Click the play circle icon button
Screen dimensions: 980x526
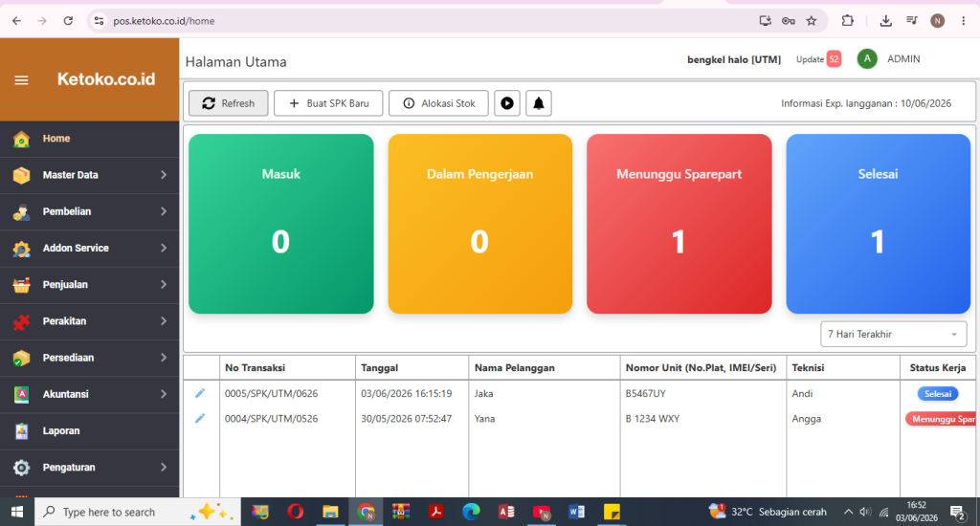[x=507, y=103]
